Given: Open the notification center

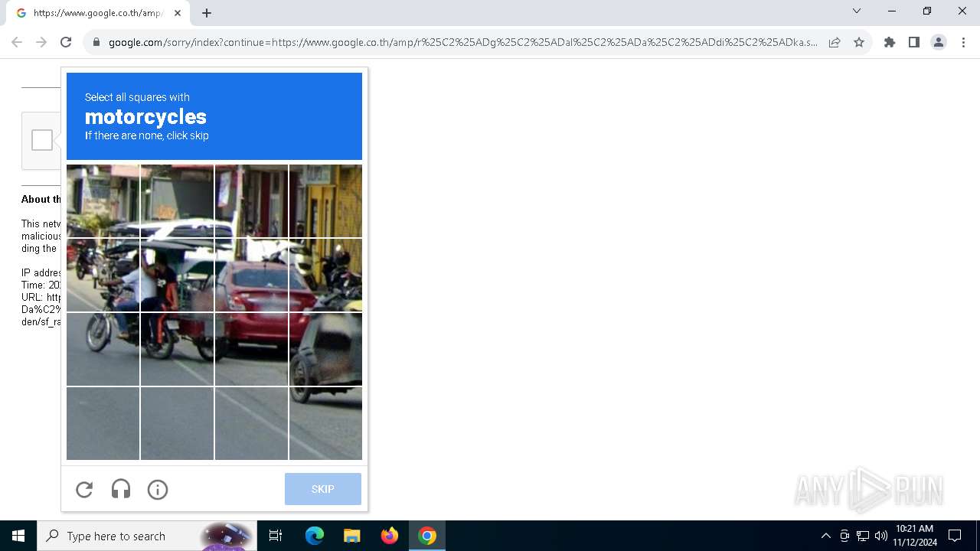Looking at the screenshot, I should click(x=955, y=536).
